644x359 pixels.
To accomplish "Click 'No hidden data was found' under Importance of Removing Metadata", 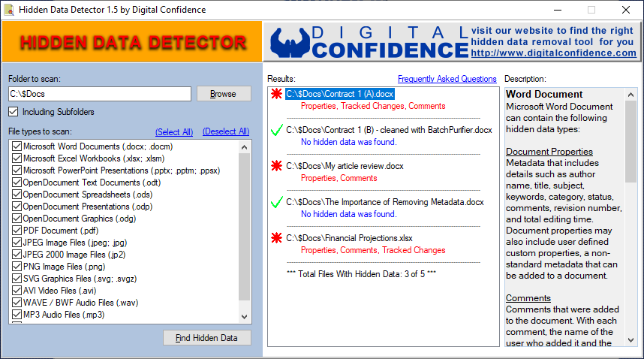I will coord(349,214).
